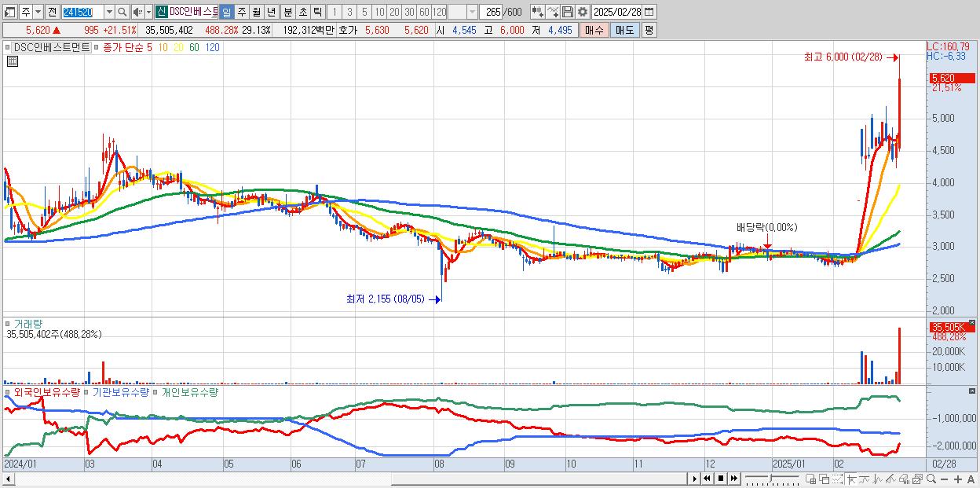This screenshot has height=488, width=980.
Task: Click the minus zoom-out icon at bottom right
Action: pos(944,479)
